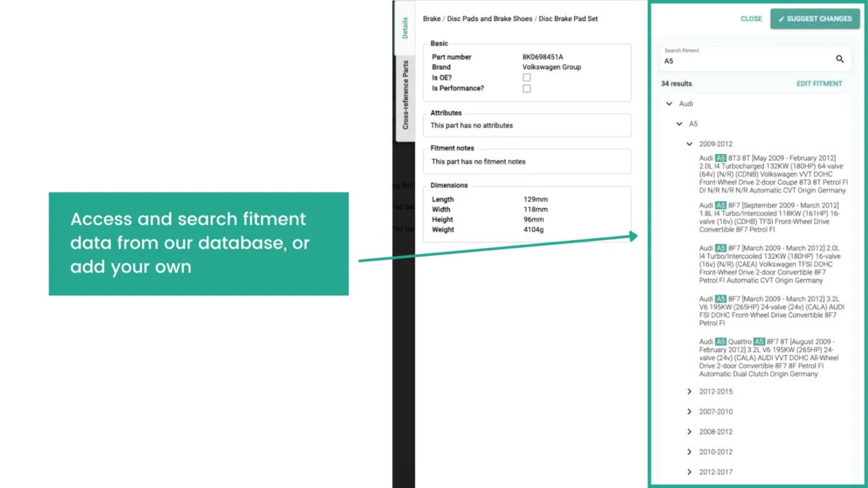Select the Audi A5 8T3 Coupe fitment entry
The image size is (868, 488).
click(774, 174)
